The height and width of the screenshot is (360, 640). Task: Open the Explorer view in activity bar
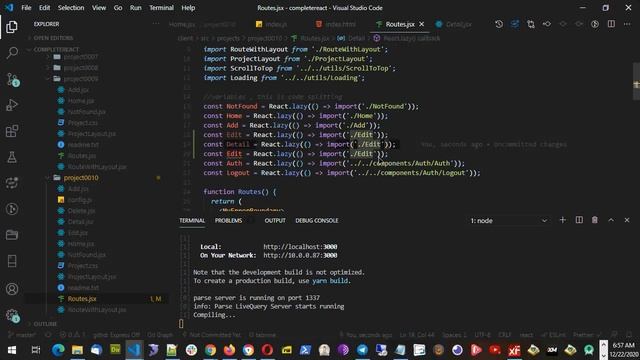[12, 27]
